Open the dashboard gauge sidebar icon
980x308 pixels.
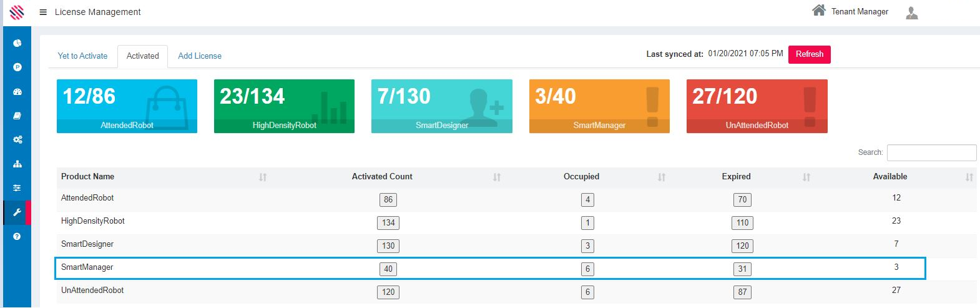click(17, 92)
